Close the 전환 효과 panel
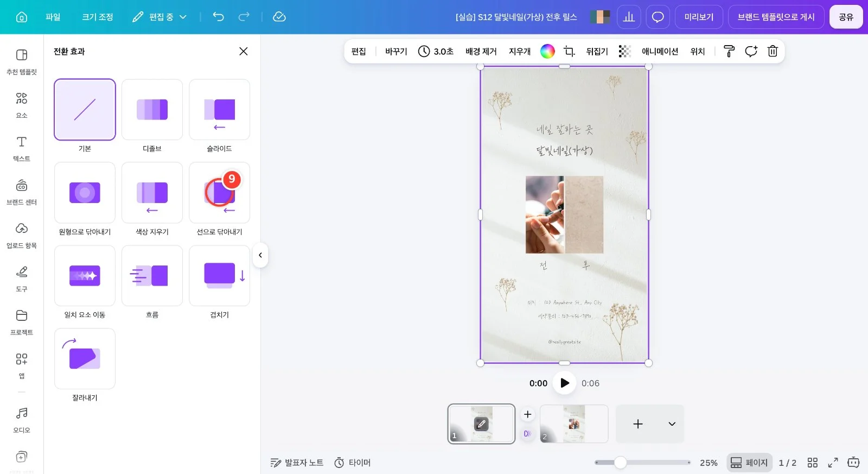 pyautogui.click(x=244, y=51)
